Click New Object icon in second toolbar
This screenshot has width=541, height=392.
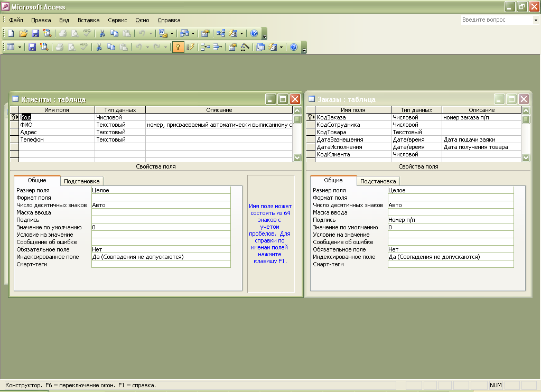point(273,47)
